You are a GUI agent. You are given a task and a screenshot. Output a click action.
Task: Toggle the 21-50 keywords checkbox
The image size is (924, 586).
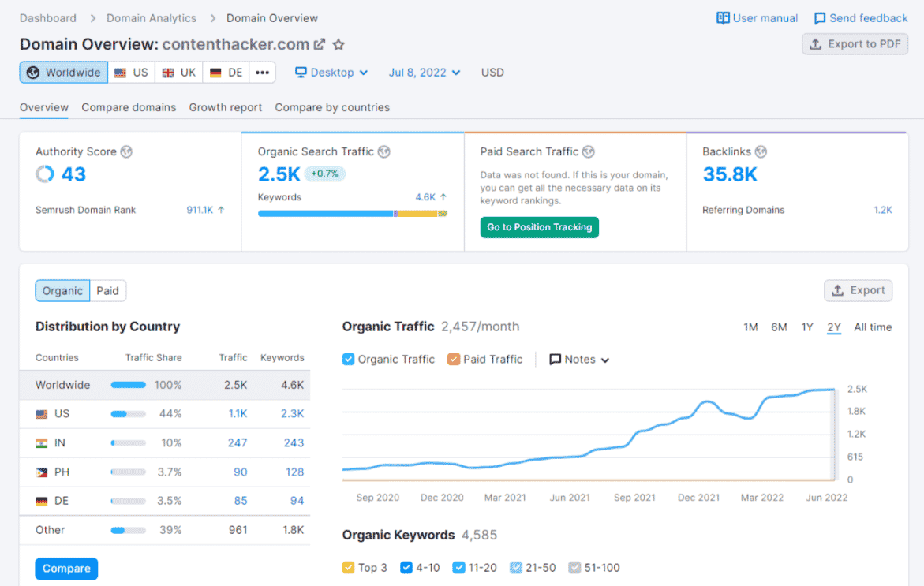[515, 567]
